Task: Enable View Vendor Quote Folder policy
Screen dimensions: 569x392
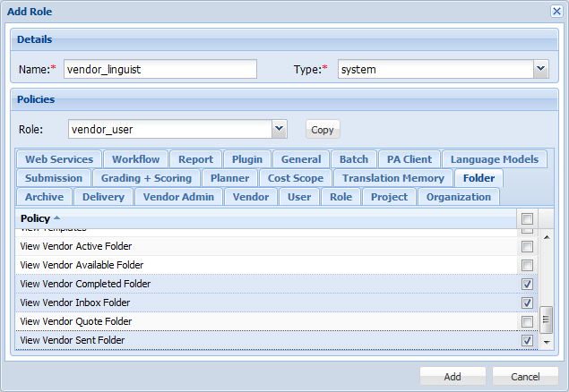Action: click(527, 321)
